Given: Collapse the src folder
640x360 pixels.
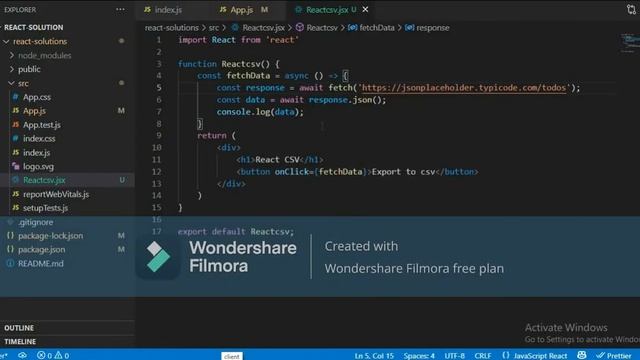Looking at the screenshot, I should (x=23, y=83).
